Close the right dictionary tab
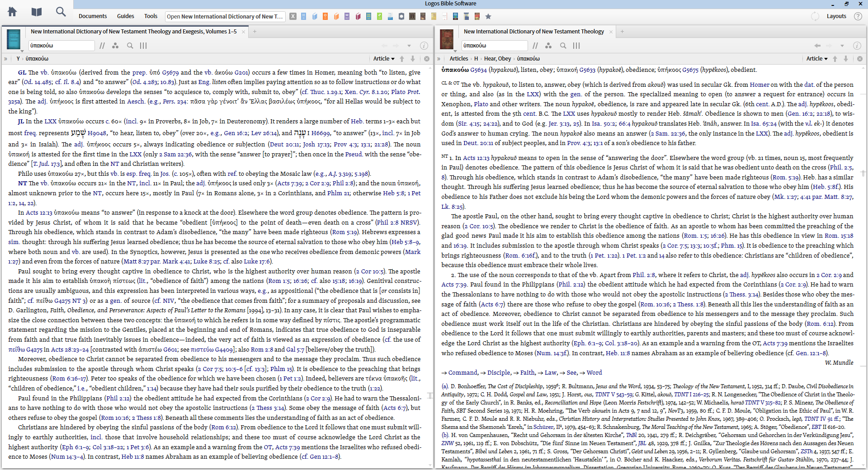The width and height of the screenshot is (868, 470). 611,32
